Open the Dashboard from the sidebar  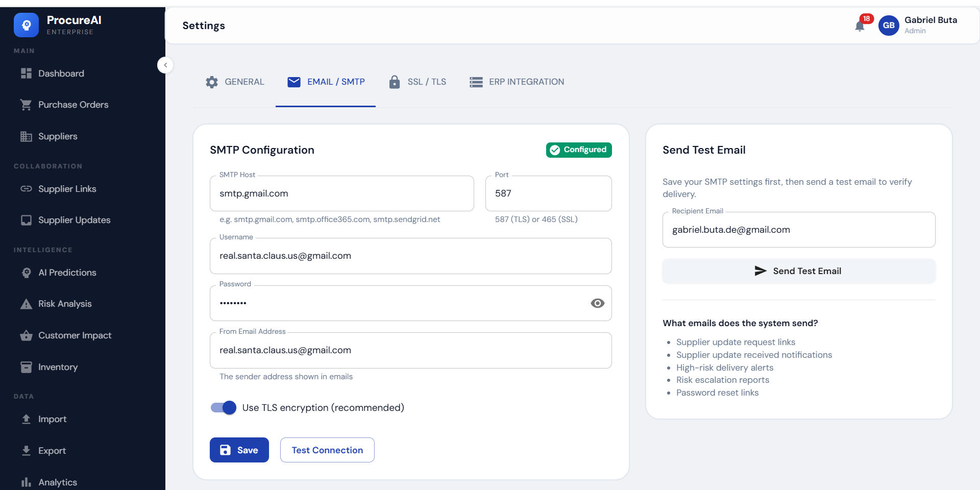coord(61,73)
